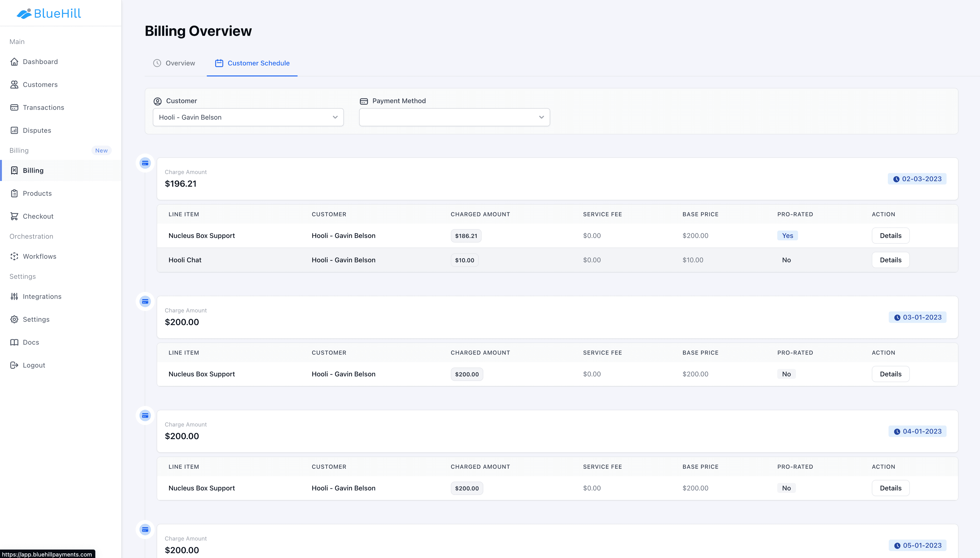Click the Billing Overview page title

point(198,31)
